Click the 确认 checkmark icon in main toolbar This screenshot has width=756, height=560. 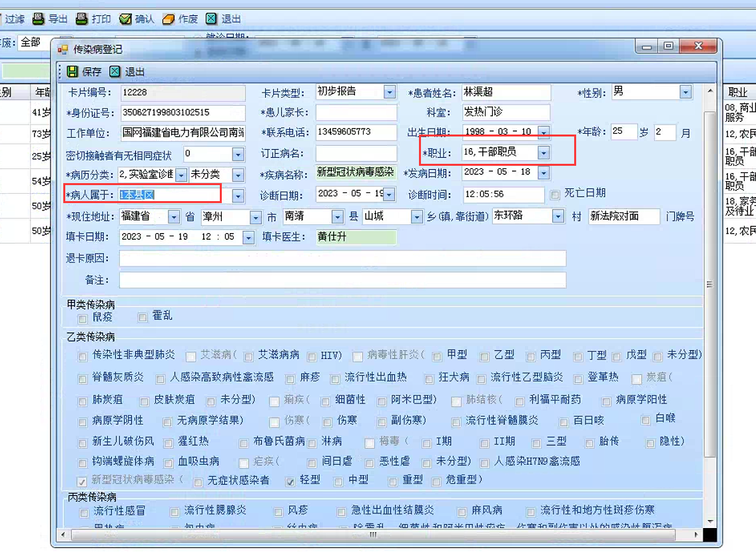coord(125,19)
